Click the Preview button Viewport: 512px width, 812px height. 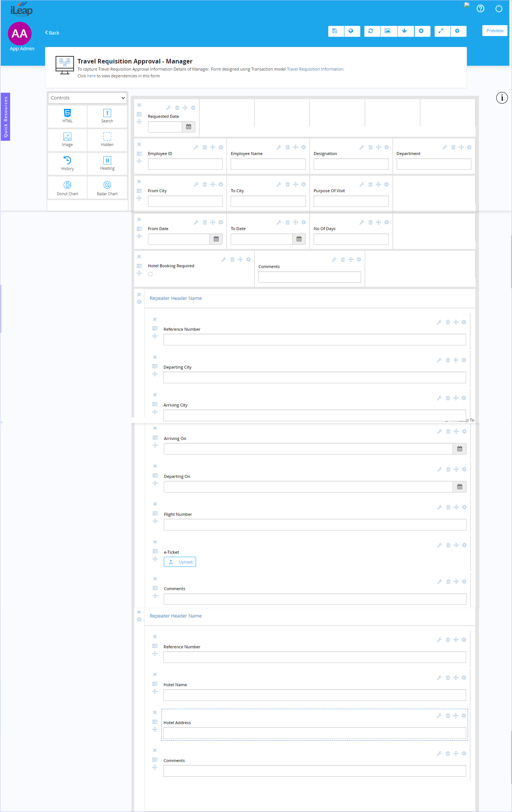coord(495,31)
